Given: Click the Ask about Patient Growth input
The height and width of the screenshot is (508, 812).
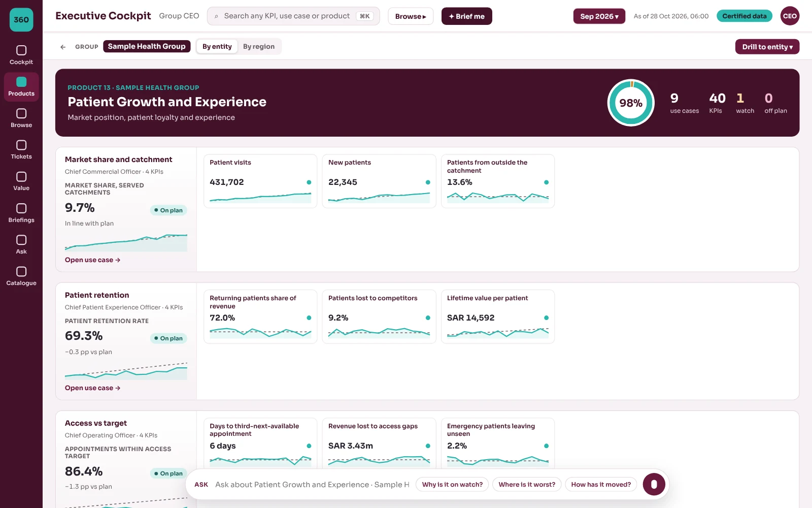Looking at the screenshot, I should pyautogui.click(x=312, y=485).
